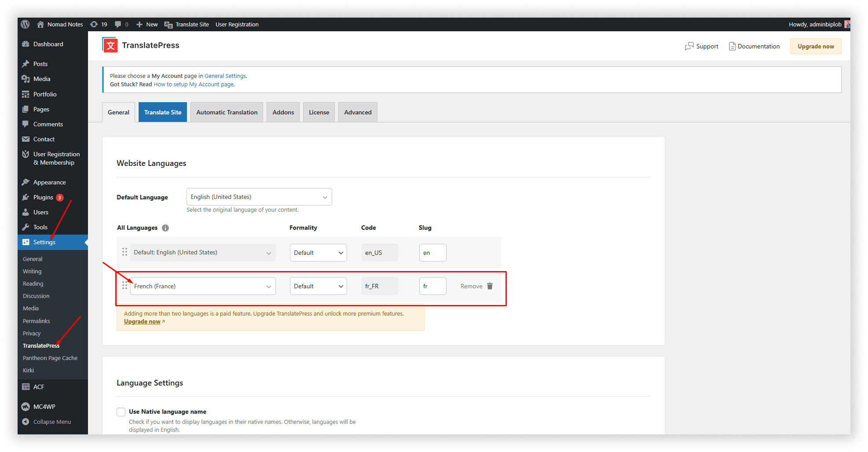Open Pantheon Page Cache settings submenu

pyautogui.click(x=50, y=358)
